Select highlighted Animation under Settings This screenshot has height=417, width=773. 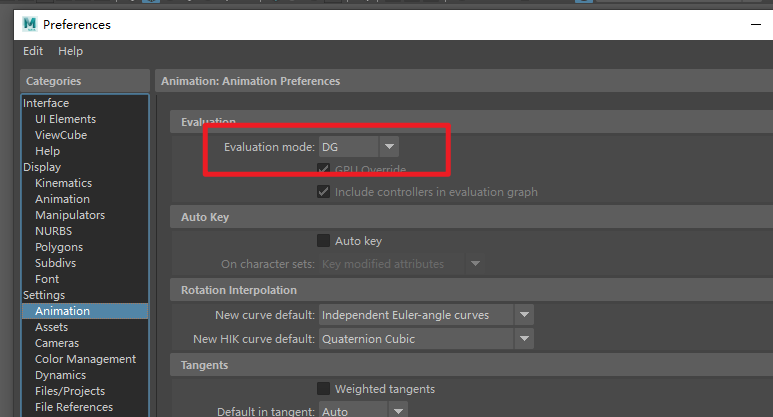[x=85, y=311]
